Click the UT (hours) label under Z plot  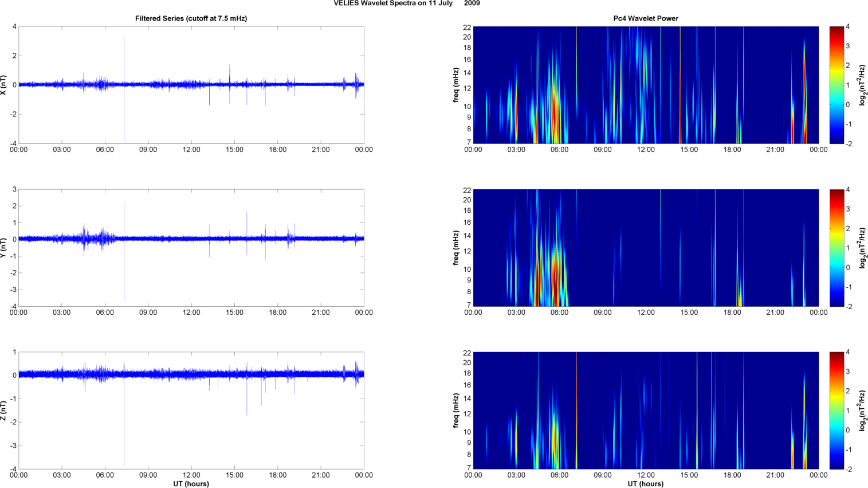coord(191,484)
